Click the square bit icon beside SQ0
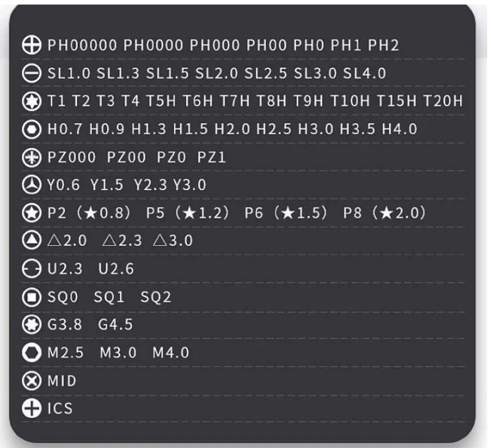The width and height of the screenshot is (491, 448). (32, 297)
